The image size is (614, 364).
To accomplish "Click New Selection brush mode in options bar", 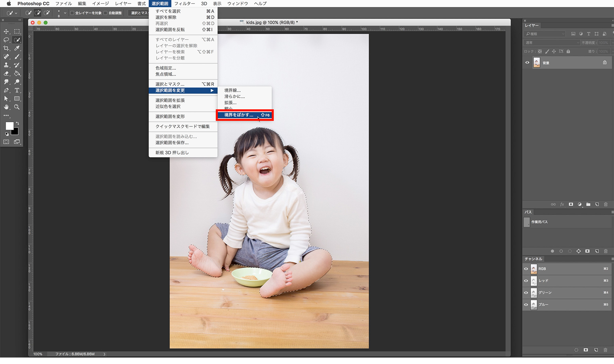I will (x=28, y=13).
